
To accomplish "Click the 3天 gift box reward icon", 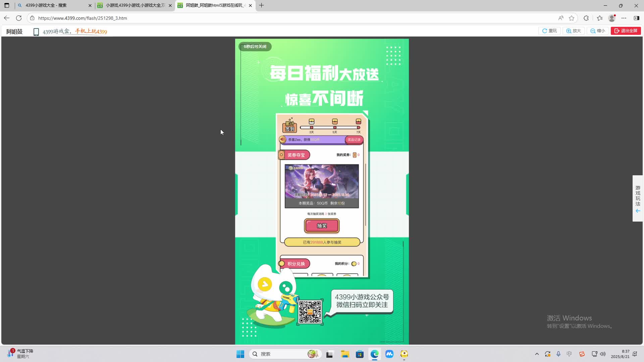I will point(311,122).
